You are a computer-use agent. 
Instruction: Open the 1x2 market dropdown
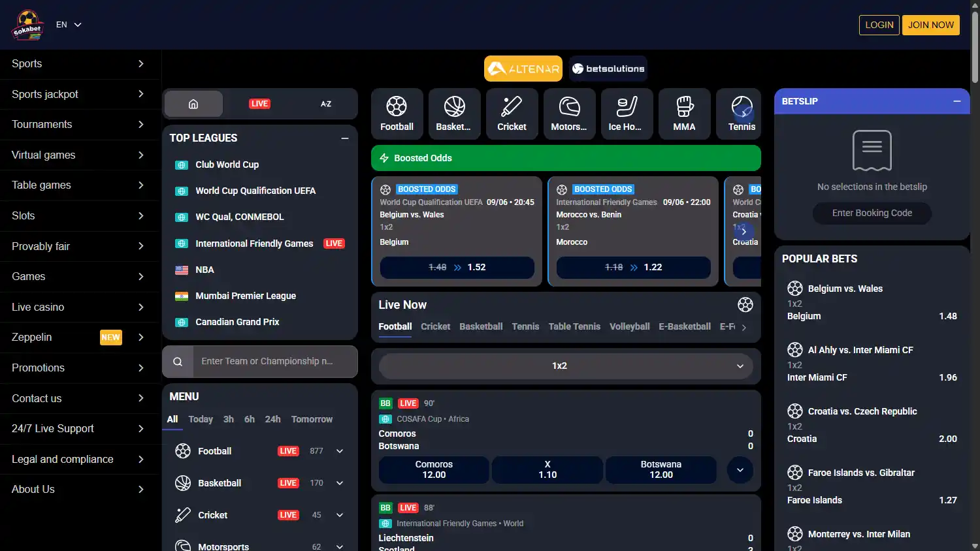click(566, 366)
